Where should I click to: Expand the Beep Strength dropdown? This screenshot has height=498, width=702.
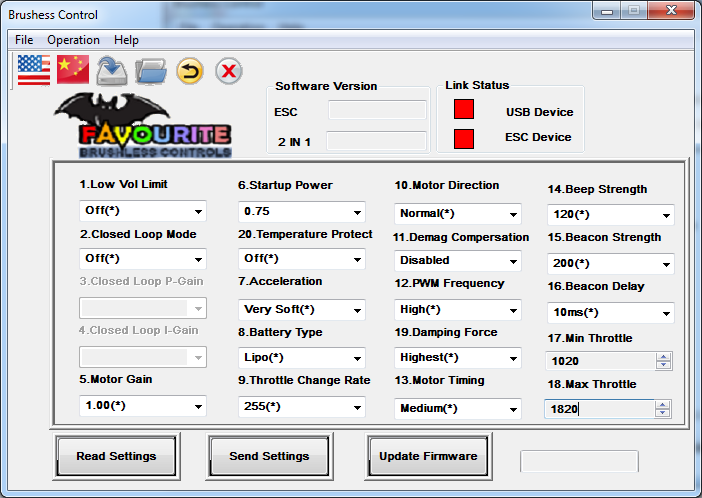[x=611, y=215]
